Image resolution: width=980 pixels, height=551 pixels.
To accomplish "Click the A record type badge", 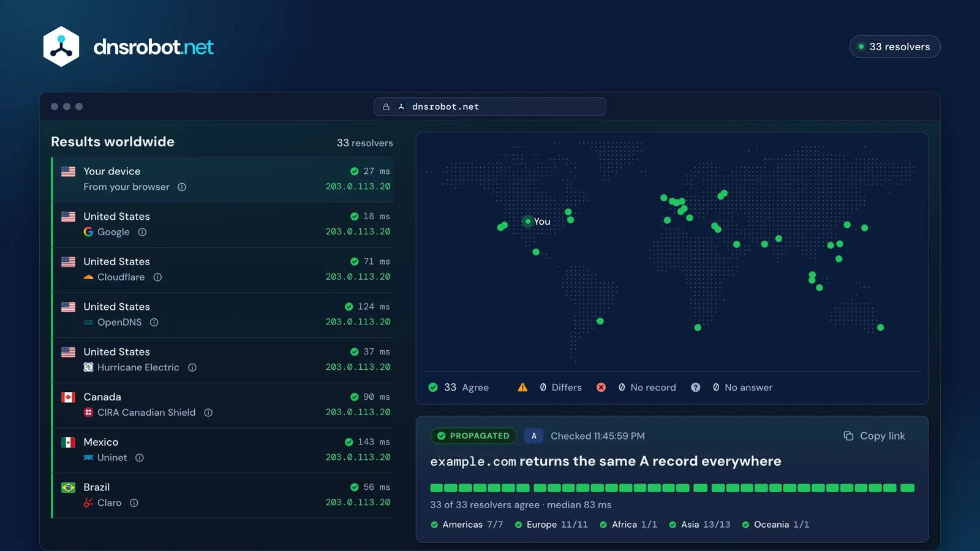I will point(534,436).
